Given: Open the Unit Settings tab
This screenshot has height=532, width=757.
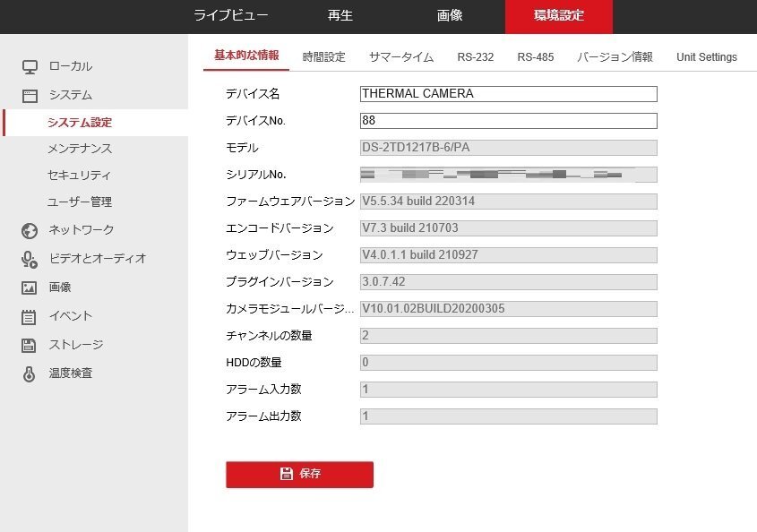Looking at the screenshot, I should (707, 56).
